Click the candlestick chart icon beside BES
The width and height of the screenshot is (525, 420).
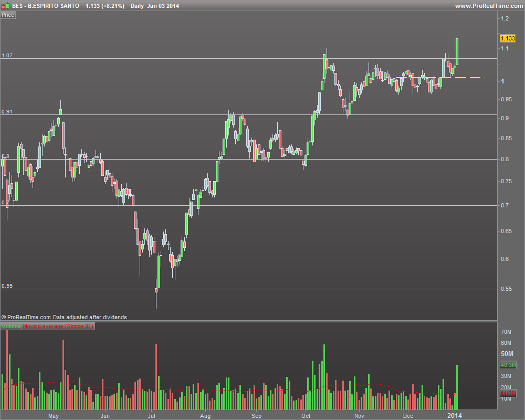[5, 6]
